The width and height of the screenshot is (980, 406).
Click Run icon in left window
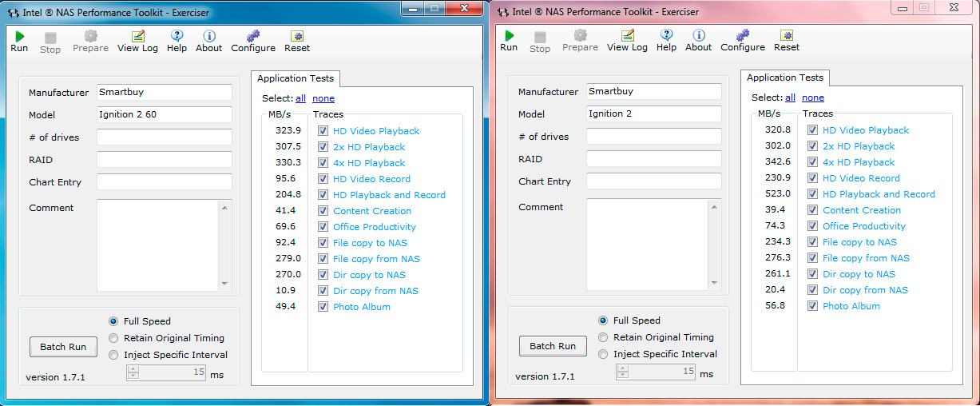tap(19, 36)
